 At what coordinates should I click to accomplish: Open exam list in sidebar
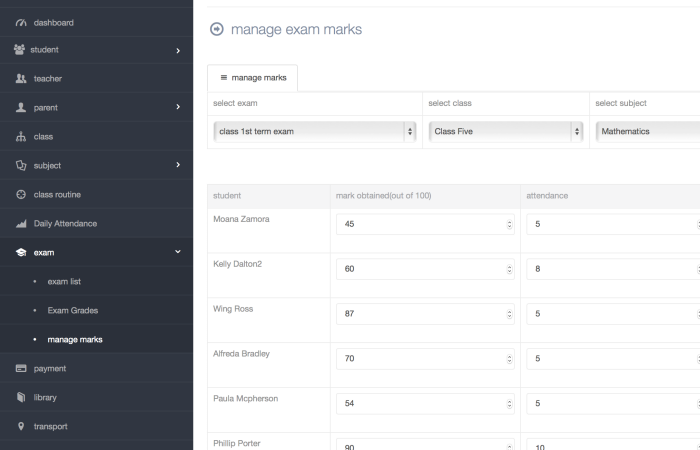[x=64, y=282]
